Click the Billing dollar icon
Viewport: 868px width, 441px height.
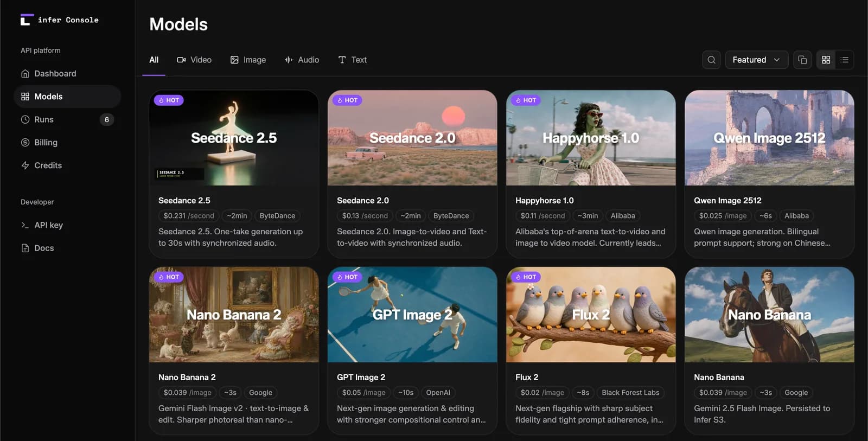(25, 142)
